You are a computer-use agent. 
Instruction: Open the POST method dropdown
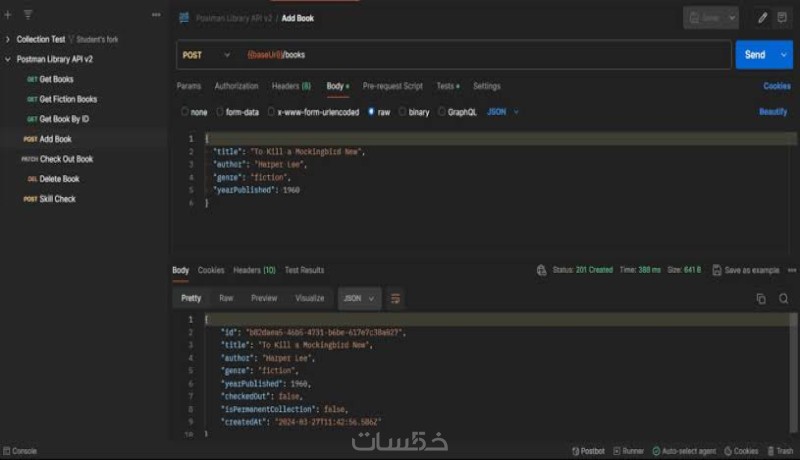click(x=206, y=55)
